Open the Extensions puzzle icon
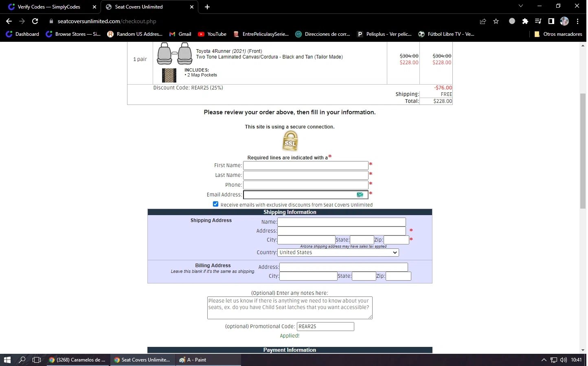The image size is (588, 366). point(525,21)
